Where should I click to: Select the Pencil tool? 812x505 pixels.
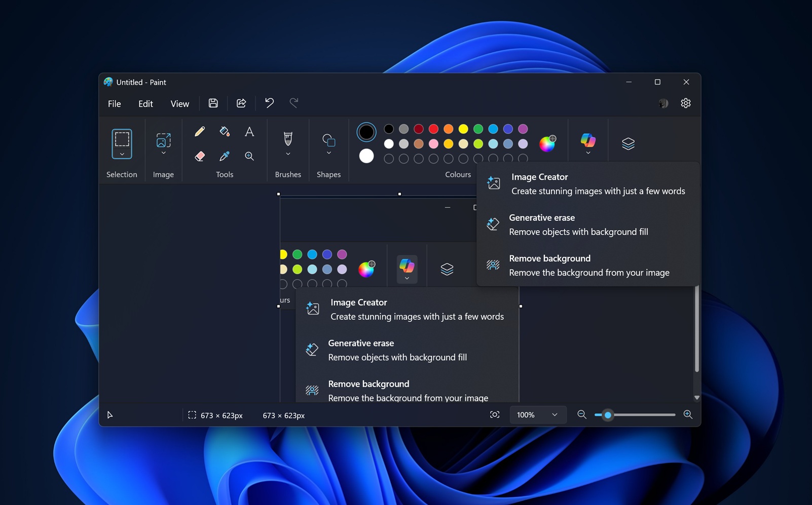(x=199, y=131)
